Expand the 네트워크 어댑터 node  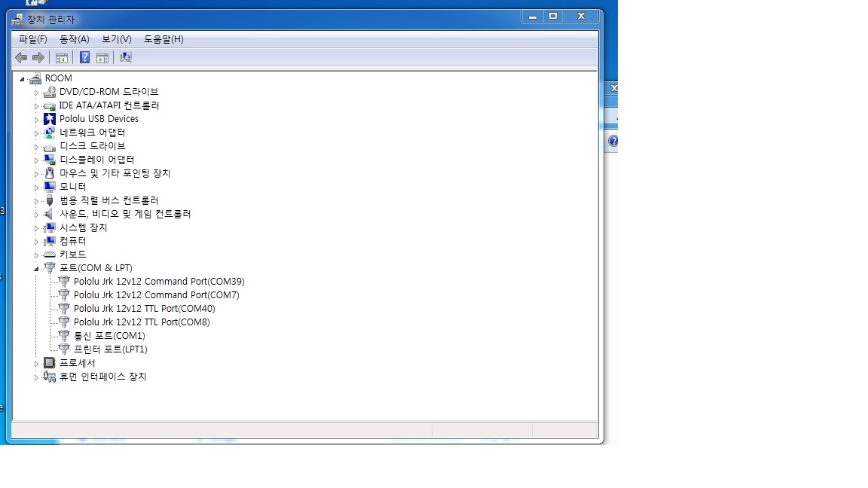point(36,133)
